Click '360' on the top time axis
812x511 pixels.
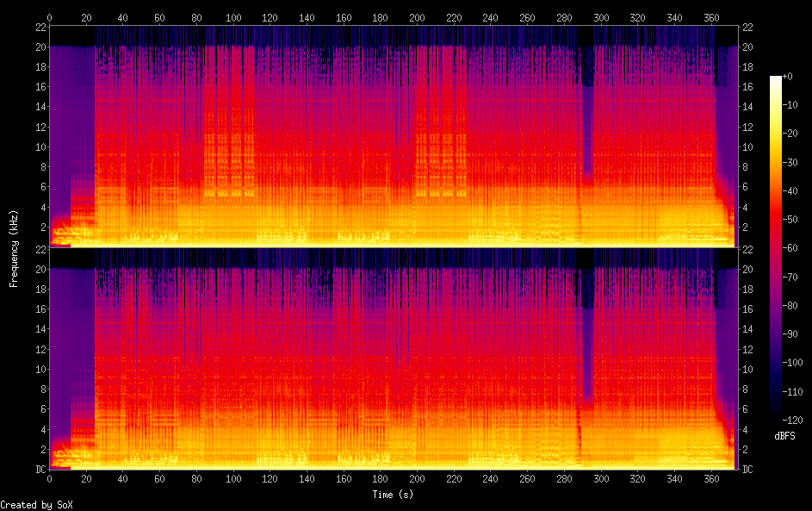tap(711, 17)
